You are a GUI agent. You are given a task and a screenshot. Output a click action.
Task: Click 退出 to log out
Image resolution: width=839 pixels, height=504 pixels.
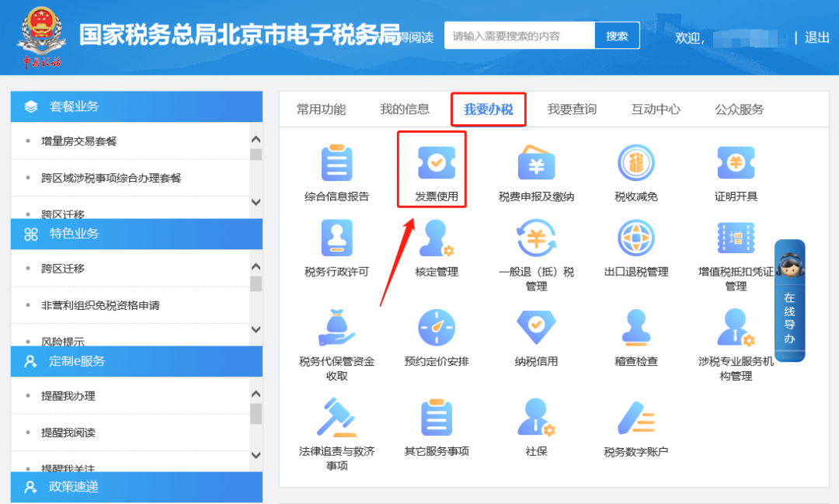pos(816,37)
